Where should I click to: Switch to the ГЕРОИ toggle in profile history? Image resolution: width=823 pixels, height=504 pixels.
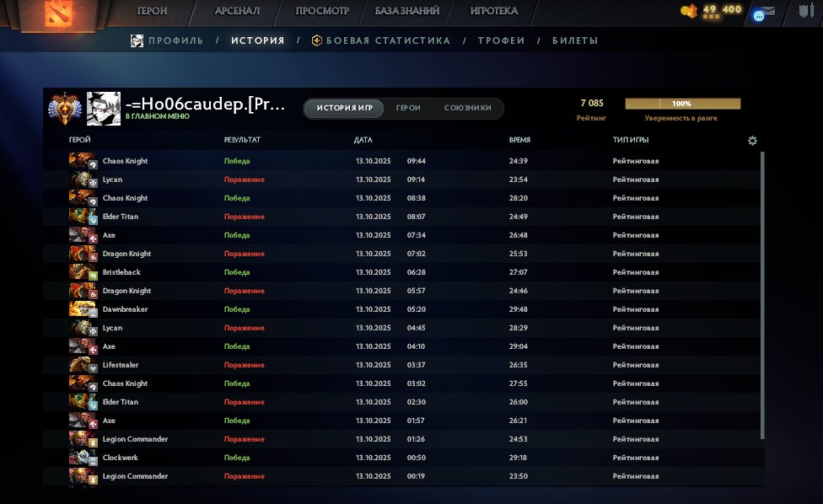point(408,108)
